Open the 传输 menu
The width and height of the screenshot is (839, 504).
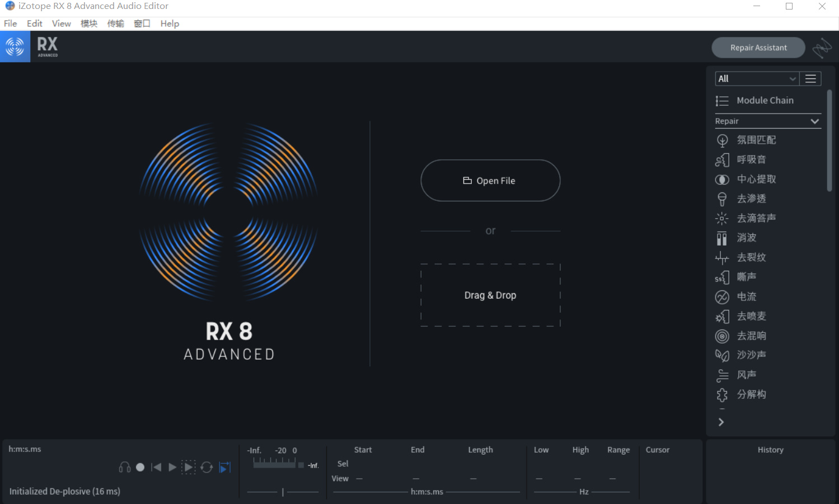[116, 23]
